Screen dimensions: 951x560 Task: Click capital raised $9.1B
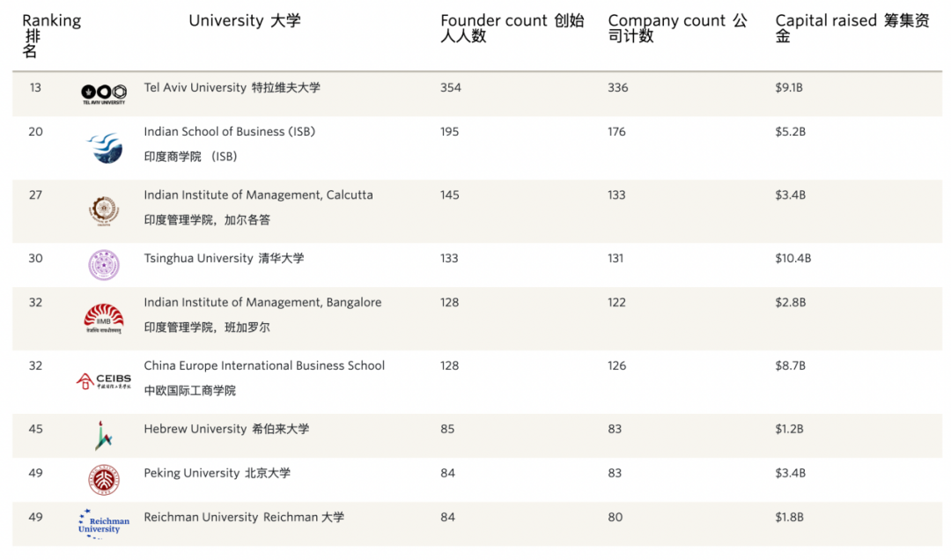(789, 87)
